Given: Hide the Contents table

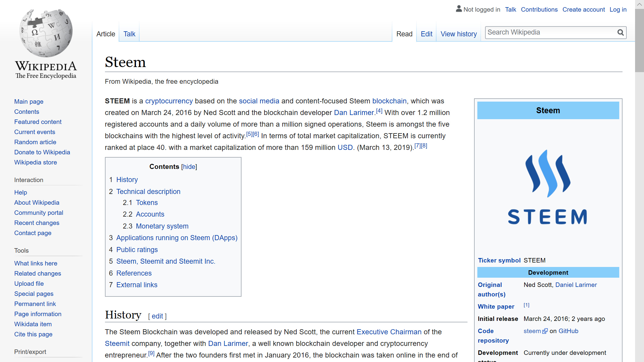Looking at the screenshot, I should [189, 167].
